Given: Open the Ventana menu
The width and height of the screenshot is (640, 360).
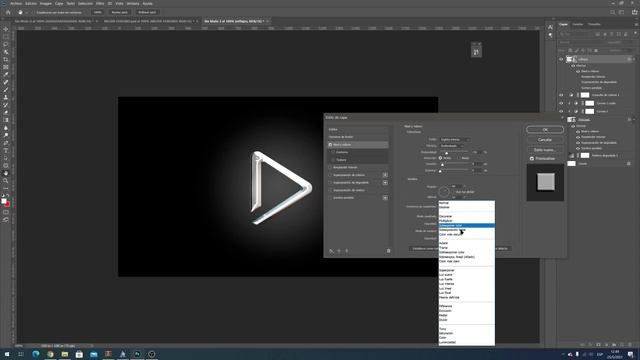Looking at the screenshot, I should pyautogui.click(x=133, y=3).
